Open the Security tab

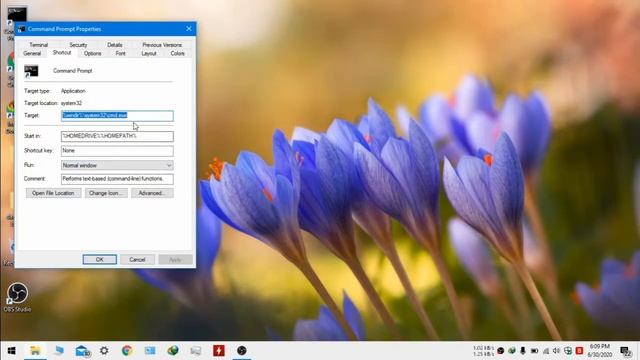pos(78,45)
